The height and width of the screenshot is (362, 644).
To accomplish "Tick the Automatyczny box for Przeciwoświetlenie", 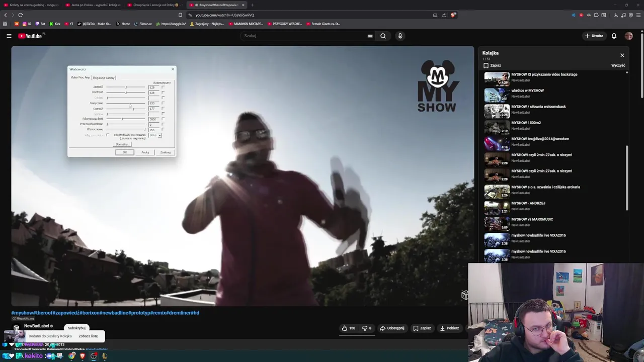I will tap(163, 124).
